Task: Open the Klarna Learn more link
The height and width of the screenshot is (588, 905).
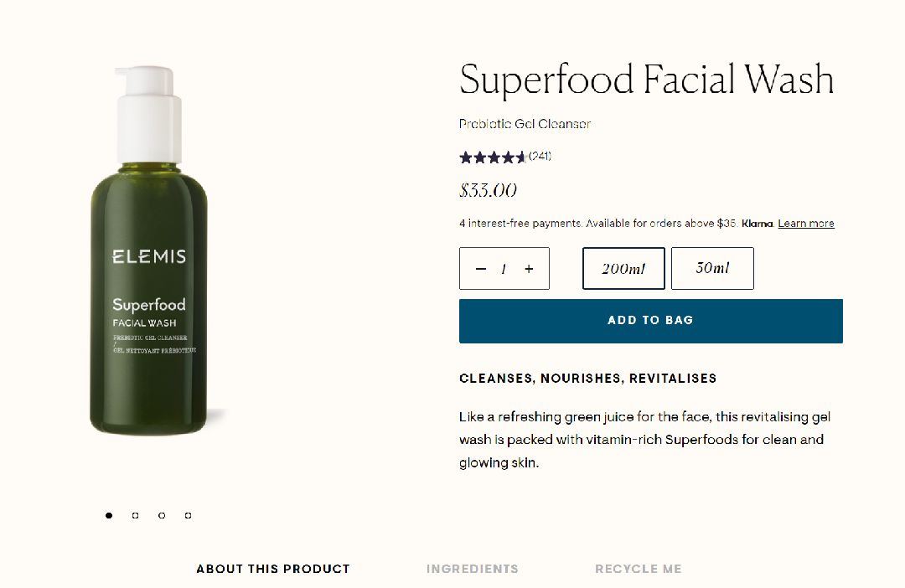Action: click(x=805, y=224)
